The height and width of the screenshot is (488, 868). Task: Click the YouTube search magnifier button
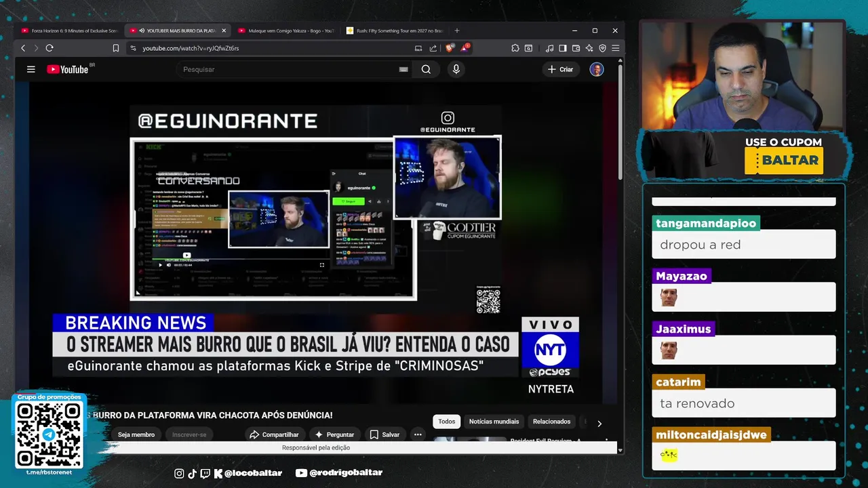pos(426,69)
